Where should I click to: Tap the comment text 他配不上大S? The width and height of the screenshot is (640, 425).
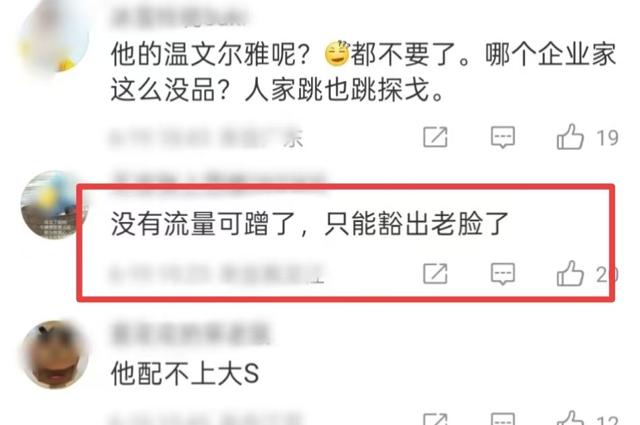click(185, 374)
